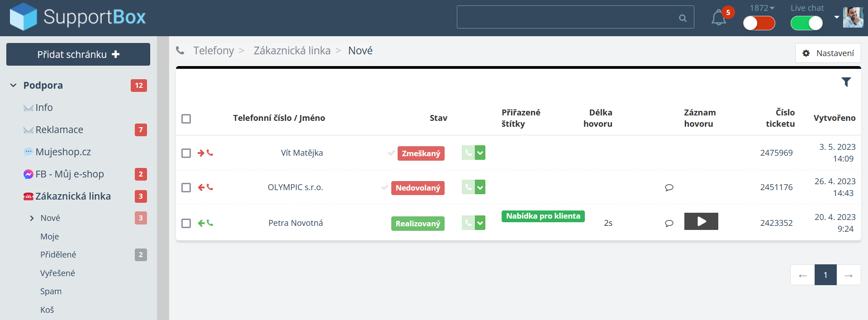Click the Přidat schránku button

[x=78, y=54]
